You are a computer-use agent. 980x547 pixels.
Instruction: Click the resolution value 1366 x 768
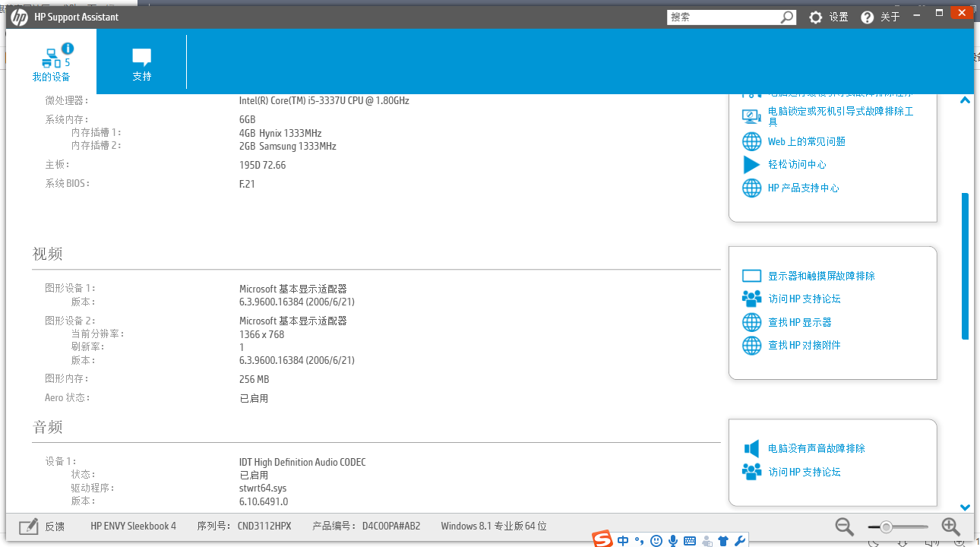(262, 334)
